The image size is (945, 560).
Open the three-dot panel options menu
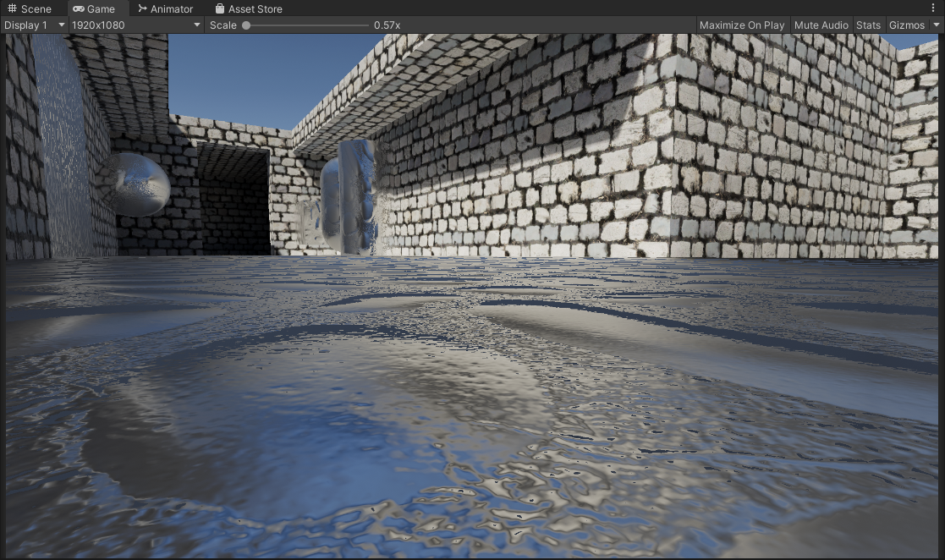point(933,8)
